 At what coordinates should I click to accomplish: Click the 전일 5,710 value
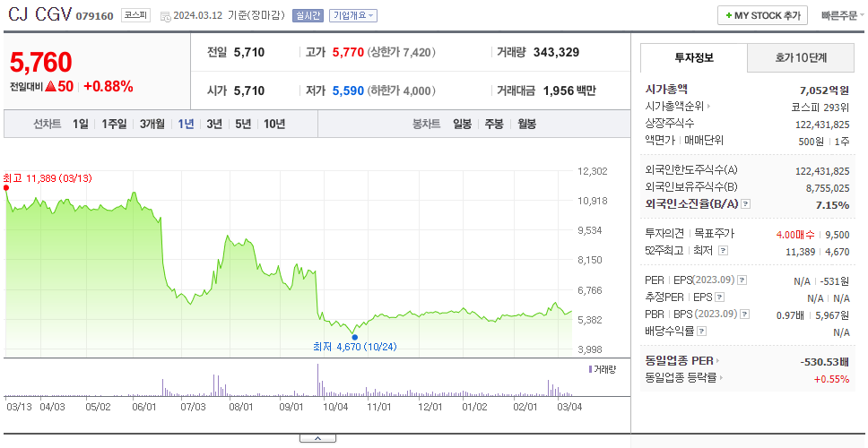coord(249,53)
